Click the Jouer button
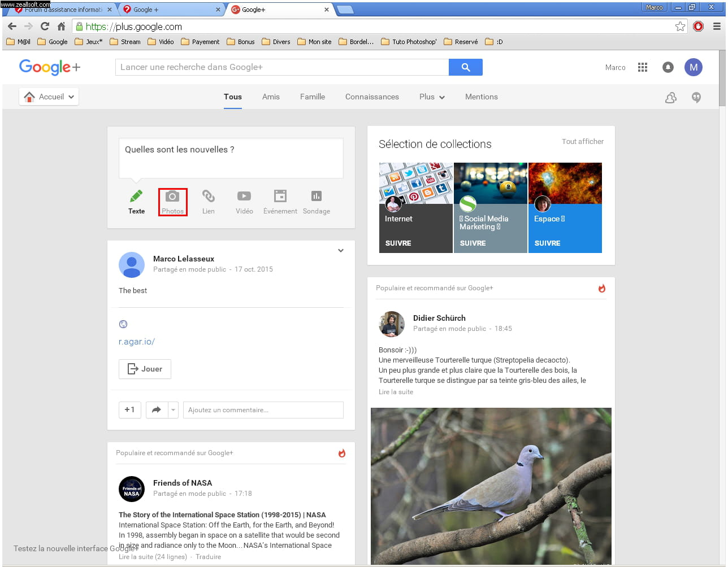The height and width of the screenshot is (567, 728). coord(145,369)
